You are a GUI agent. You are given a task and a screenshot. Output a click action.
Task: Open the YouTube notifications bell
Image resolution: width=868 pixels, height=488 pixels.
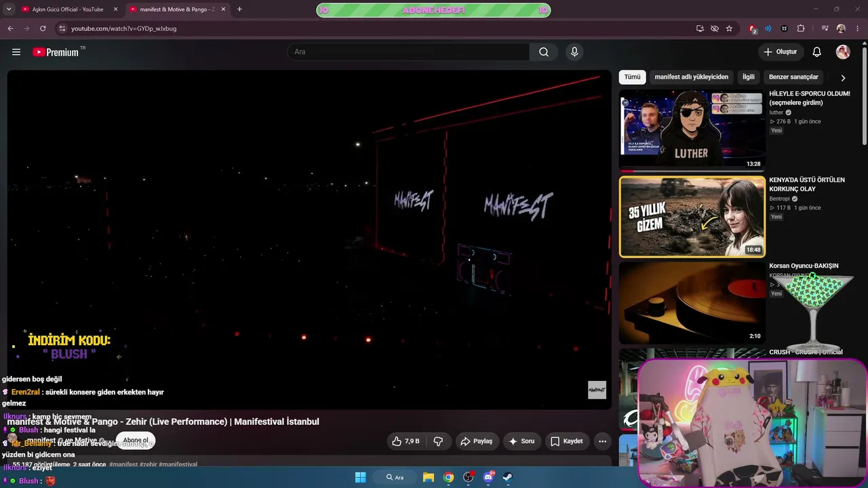[817, 52]
